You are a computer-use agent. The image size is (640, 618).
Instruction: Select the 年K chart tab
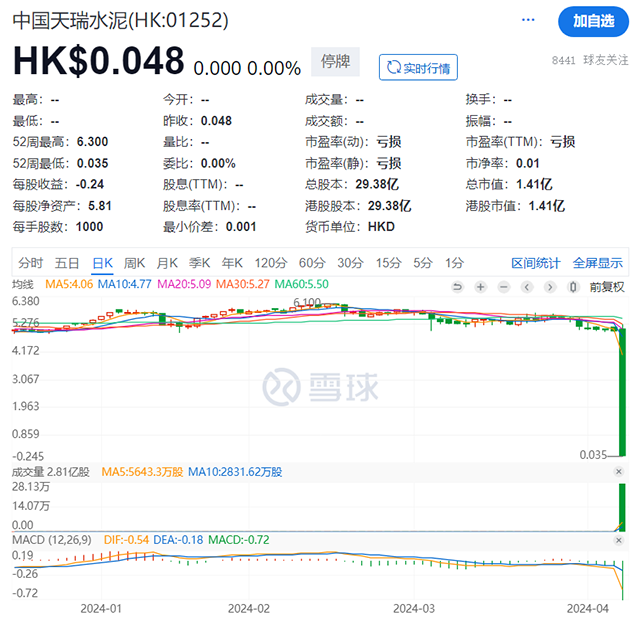[x=232, y=263]
